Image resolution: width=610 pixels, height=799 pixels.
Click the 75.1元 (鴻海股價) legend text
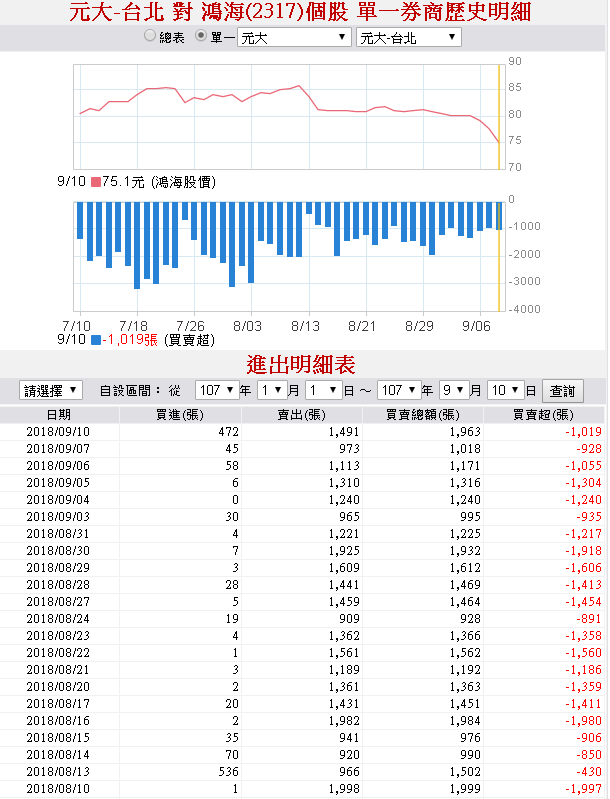click(x=159, y=182)
